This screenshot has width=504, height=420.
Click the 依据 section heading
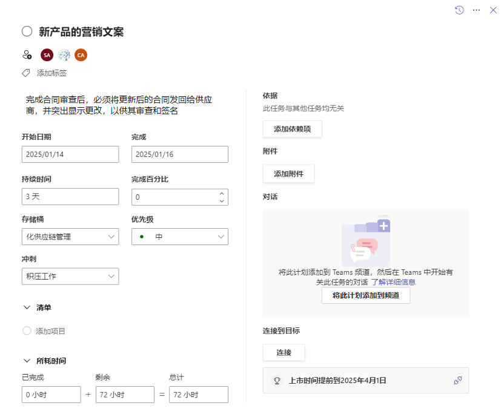[270, 96]
